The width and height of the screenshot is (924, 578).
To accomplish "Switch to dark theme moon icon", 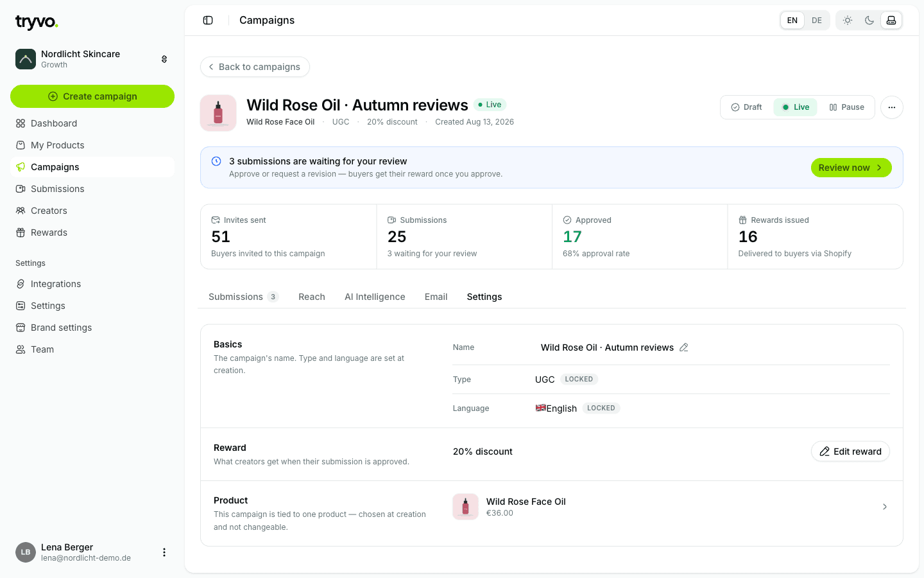I will point(869,21).
